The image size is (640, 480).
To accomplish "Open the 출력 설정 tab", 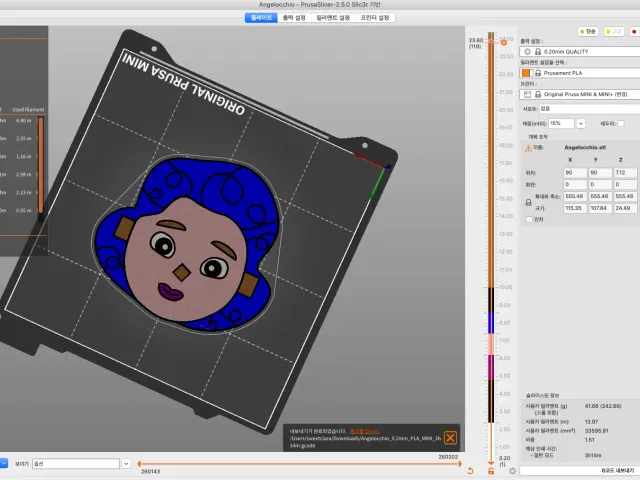I will 294,18.
